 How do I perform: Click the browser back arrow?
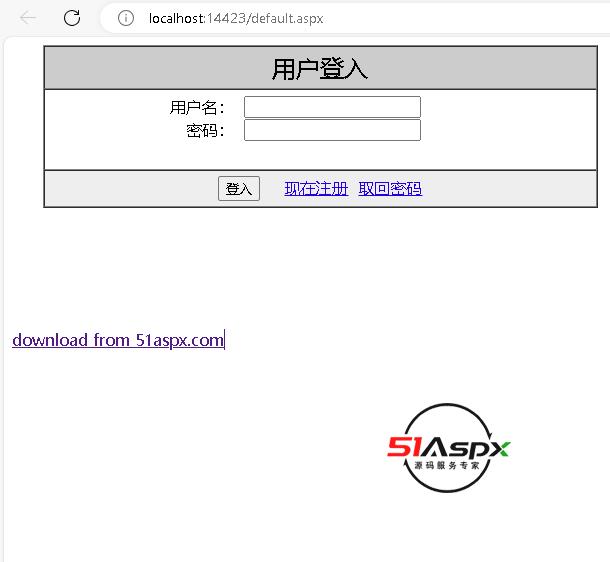click(x=28, y=18)
